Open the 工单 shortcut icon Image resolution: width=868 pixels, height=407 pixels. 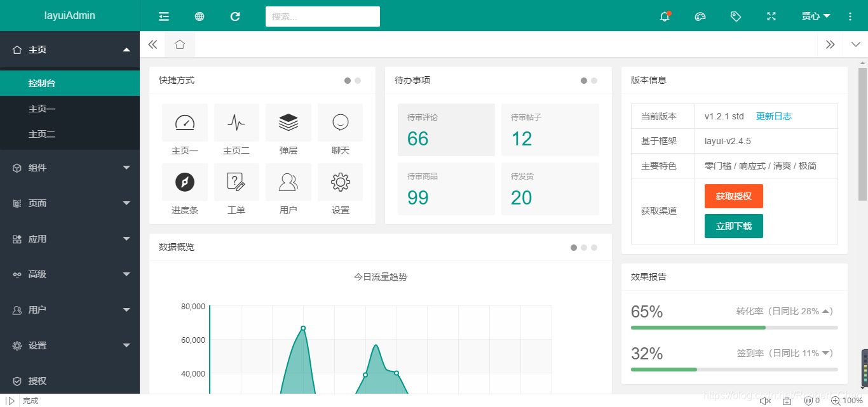pyautogui.click(x=236, y=182)
